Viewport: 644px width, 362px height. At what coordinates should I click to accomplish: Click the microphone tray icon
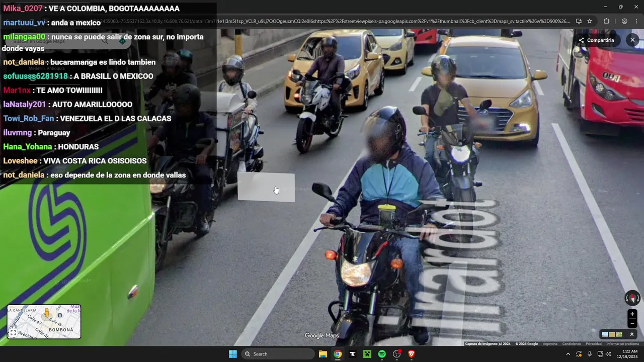coord(590,354)
